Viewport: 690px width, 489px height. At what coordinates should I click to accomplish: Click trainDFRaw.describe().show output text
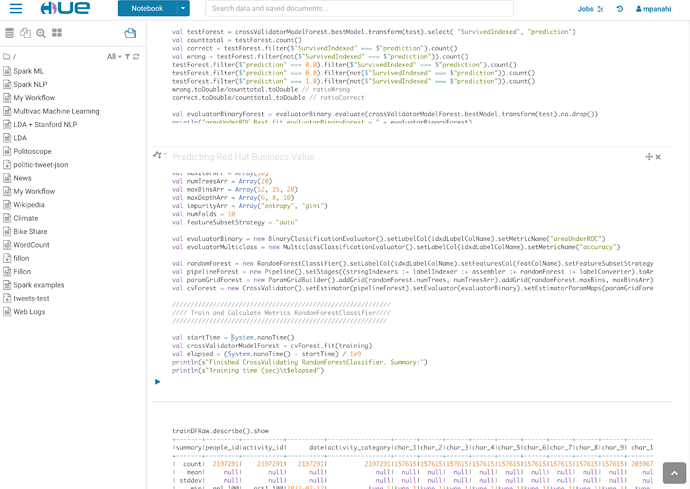(220, 431)
